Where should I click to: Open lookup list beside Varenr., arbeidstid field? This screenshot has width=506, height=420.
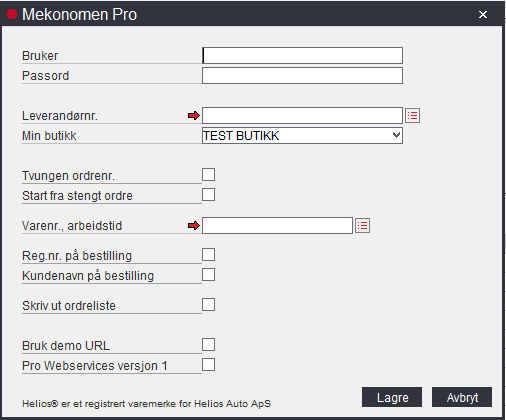pyautogui.click(x=362, y=226)
